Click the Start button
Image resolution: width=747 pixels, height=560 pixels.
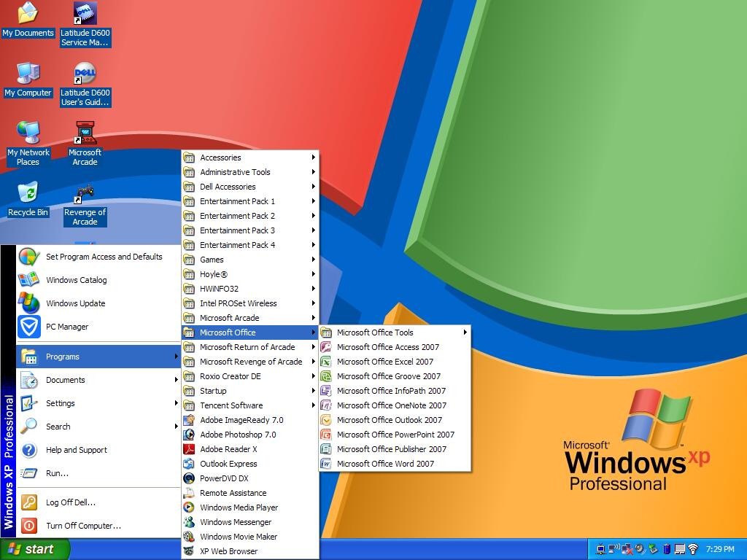pyautogui.click(x=34, y=549)
